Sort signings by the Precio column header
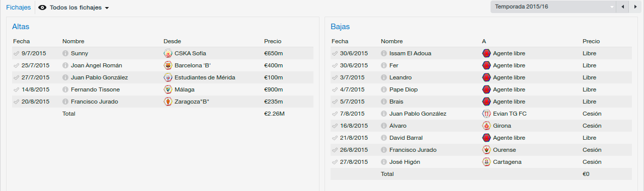This screenshot has height=191, width=644. click(x=273, y=41)
